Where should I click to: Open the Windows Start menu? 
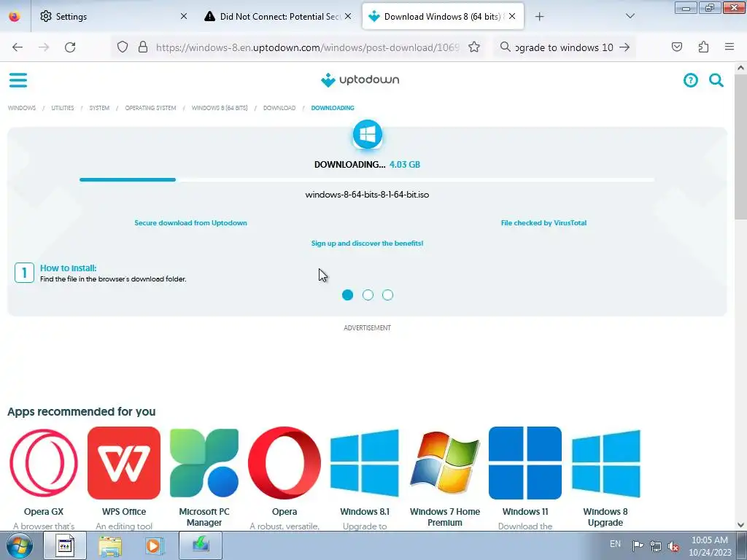tap(20, 545)
